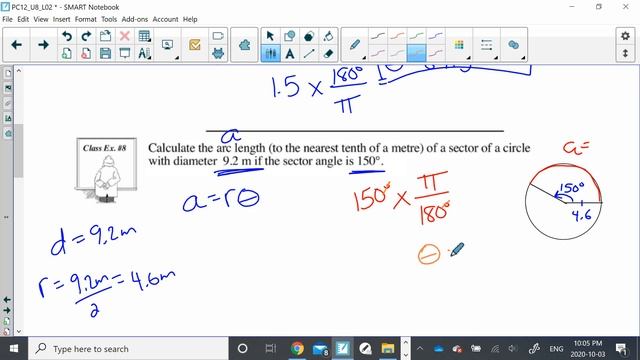Click the blank label shape icon
The image size is (640, 360).
point(218,36)
